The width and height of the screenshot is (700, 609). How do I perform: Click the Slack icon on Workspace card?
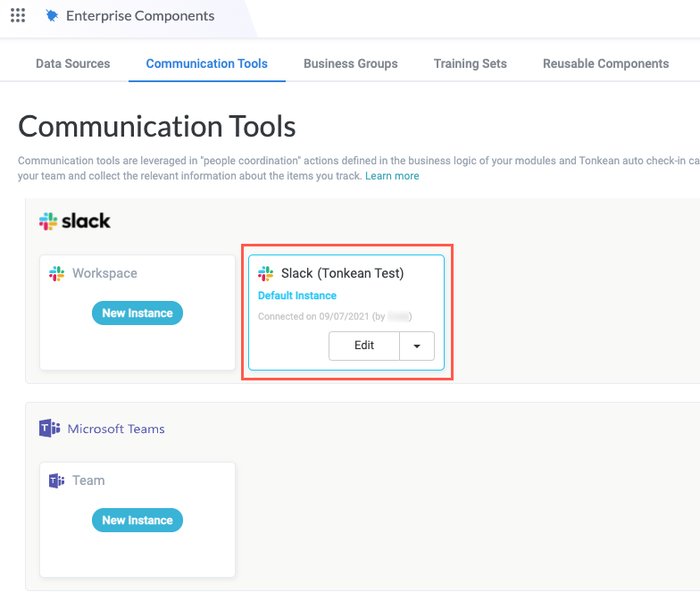click(57, 273)
